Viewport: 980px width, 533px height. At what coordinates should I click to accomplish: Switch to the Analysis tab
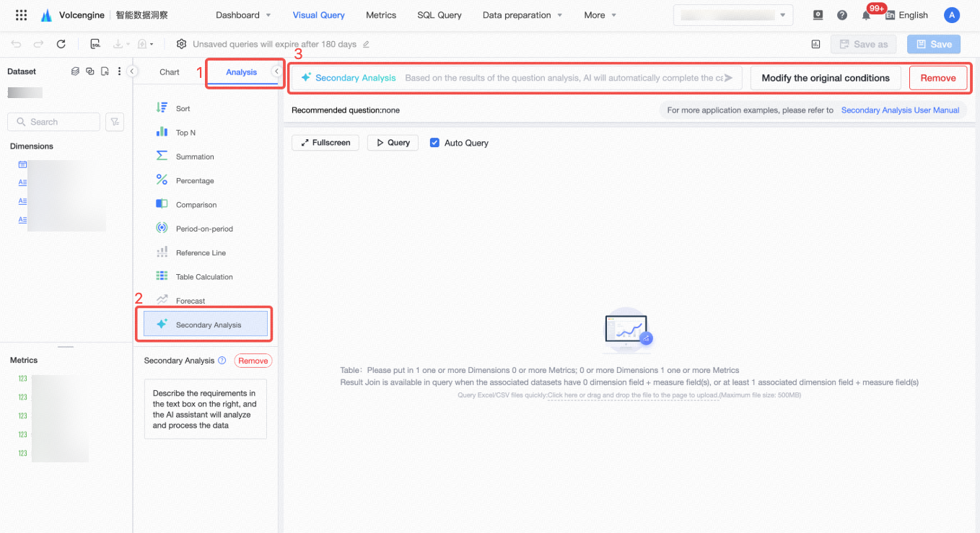click(241, 72)
